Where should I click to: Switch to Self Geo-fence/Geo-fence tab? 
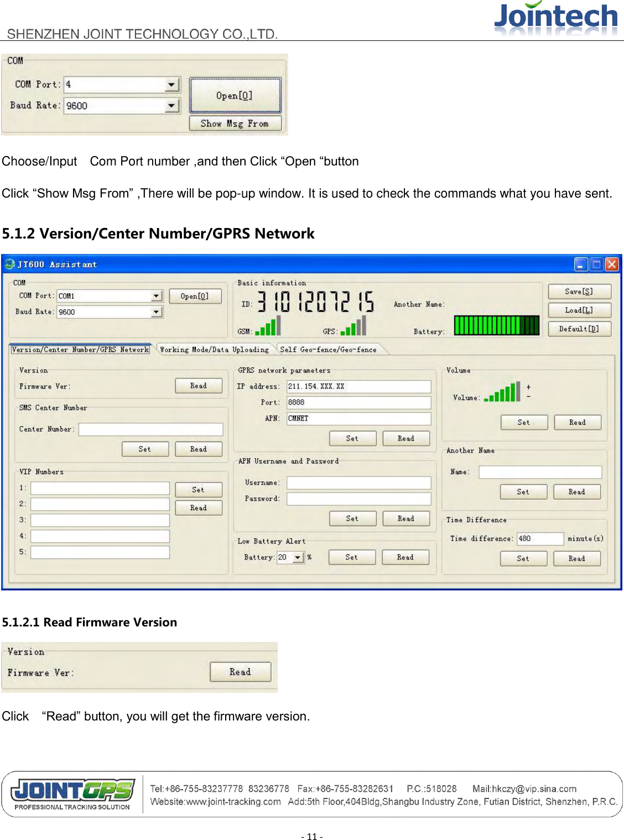point(330,349)
